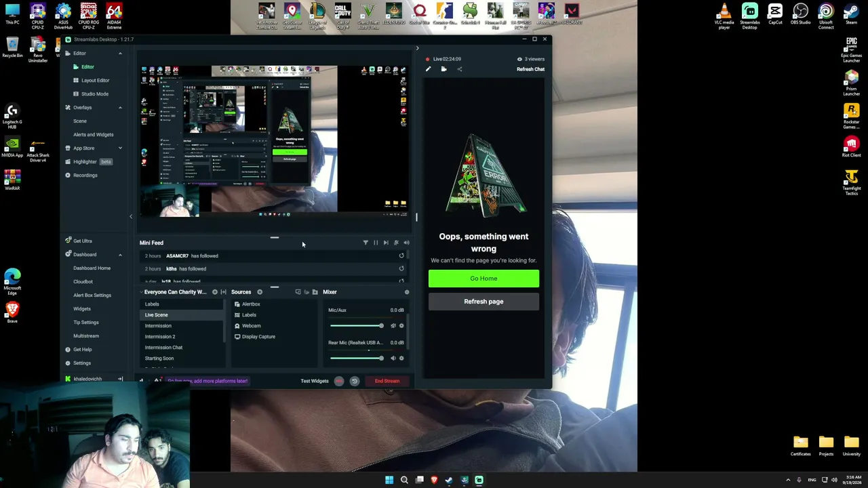Click Refresh Chat link
The height and width of the screenshot is (488, 868).
pyautogui.click(x=530, y=69)
